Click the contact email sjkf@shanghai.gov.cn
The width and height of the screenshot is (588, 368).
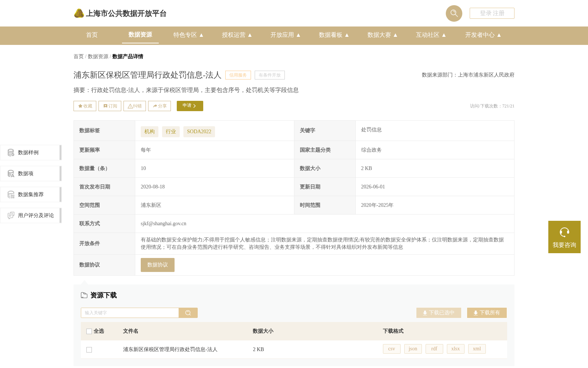pos(164,224)
